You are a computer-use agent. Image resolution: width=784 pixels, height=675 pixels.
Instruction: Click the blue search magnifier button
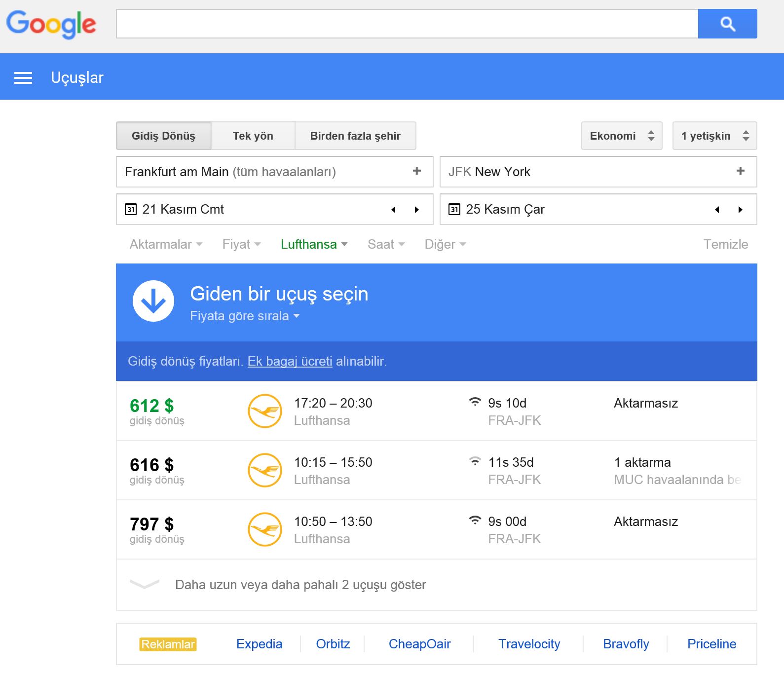(727, 24)
